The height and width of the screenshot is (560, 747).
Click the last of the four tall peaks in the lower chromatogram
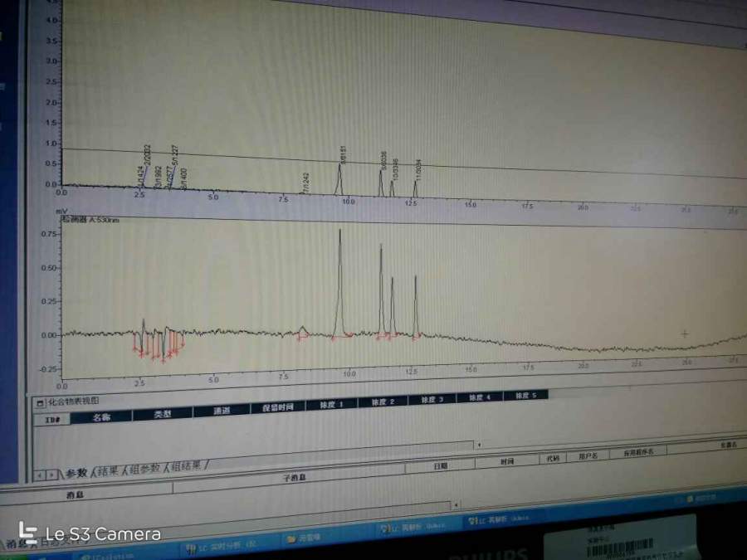[x=416, y=307]
